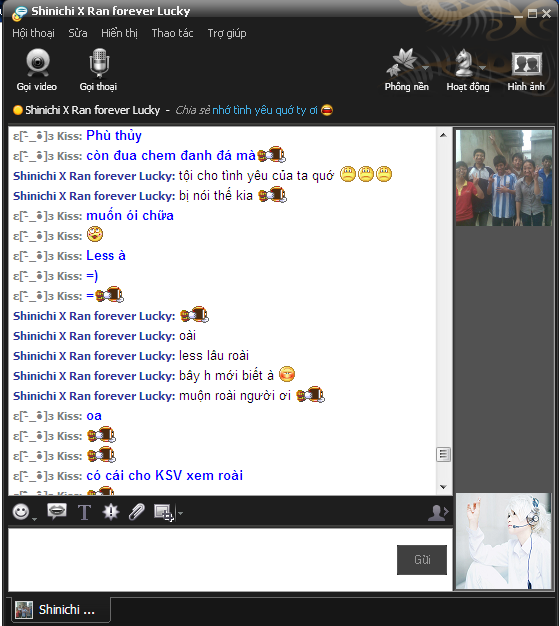Expand the dropdown arrow beside screen capture
560x626 pixels.
point(180,513)
